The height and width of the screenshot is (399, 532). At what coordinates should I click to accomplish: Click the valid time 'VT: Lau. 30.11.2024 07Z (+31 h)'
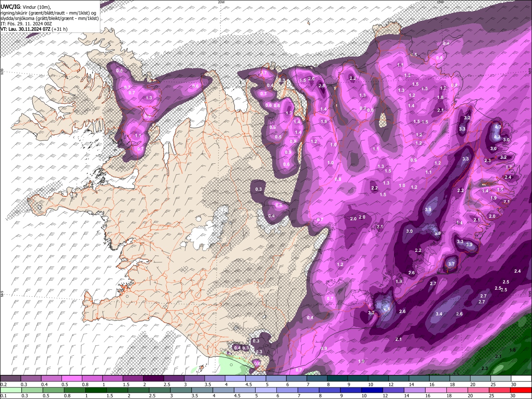click(34, 29)
